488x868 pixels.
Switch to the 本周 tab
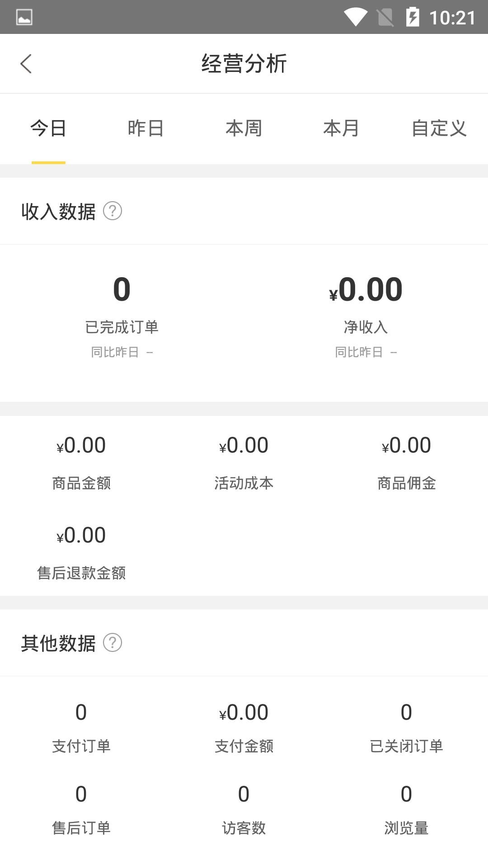click(244, 128)
